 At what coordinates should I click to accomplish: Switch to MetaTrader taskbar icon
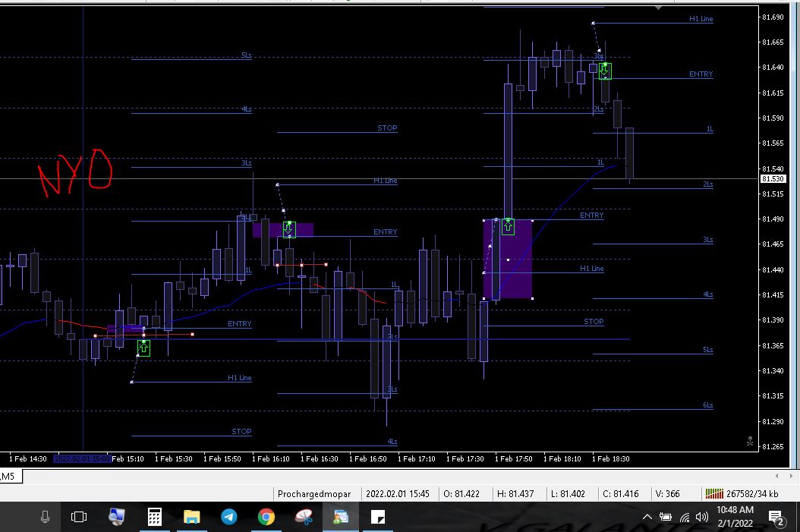tap(340, 518)
